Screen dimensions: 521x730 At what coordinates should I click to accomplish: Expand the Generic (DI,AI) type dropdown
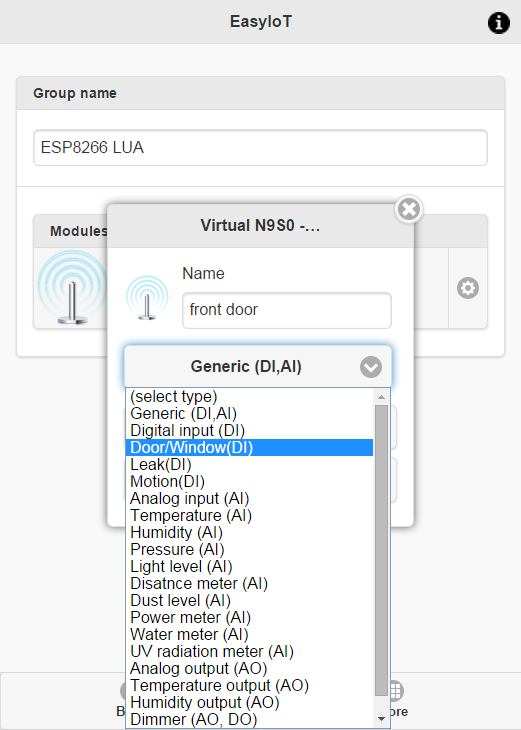click(x=258, y=367)
